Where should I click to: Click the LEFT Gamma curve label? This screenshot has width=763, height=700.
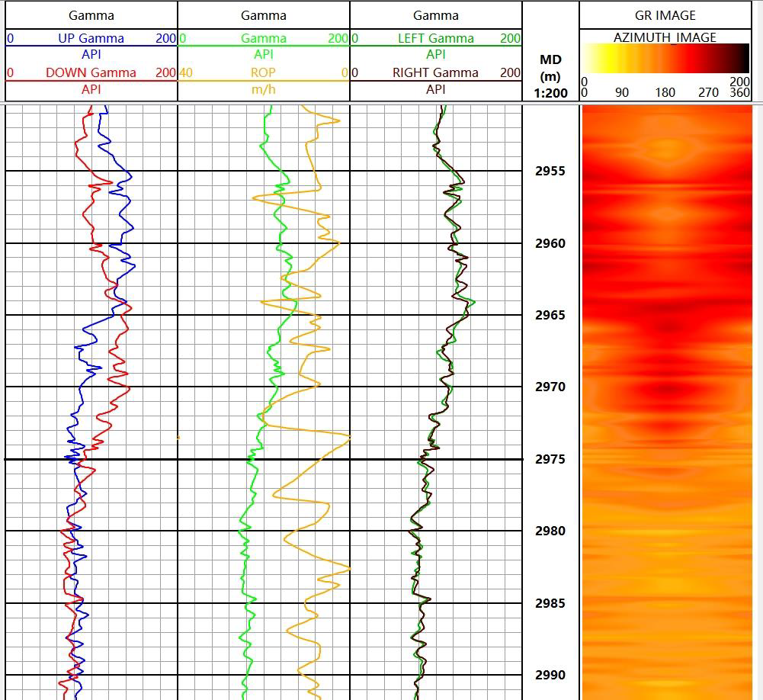pos(435,38)
